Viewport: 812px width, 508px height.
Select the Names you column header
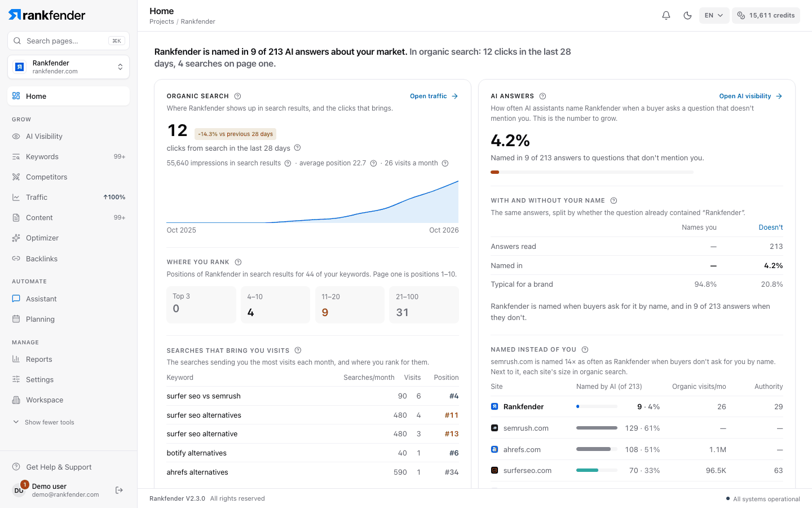tap(699, 227)
